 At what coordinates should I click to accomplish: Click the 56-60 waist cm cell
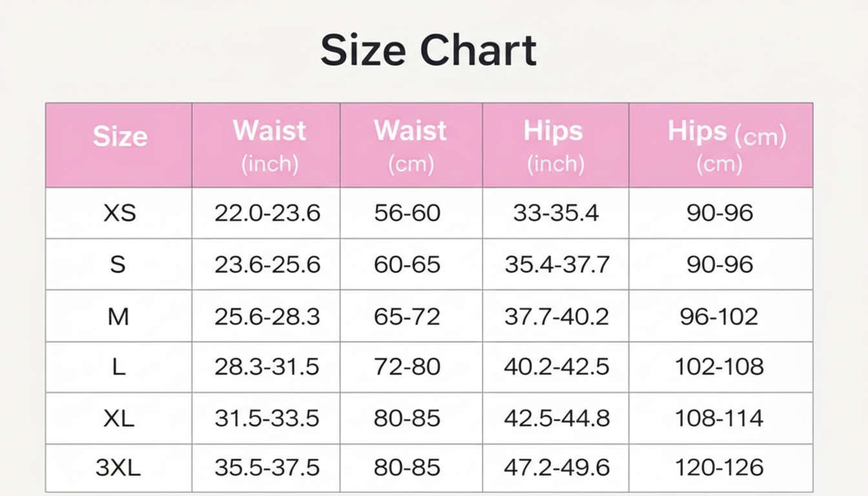[407, 213]
